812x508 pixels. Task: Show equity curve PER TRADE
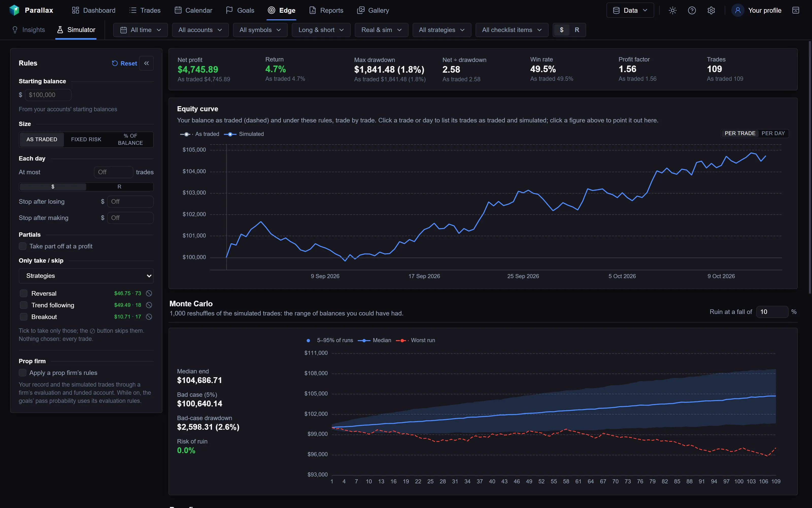tap(740, 133)
